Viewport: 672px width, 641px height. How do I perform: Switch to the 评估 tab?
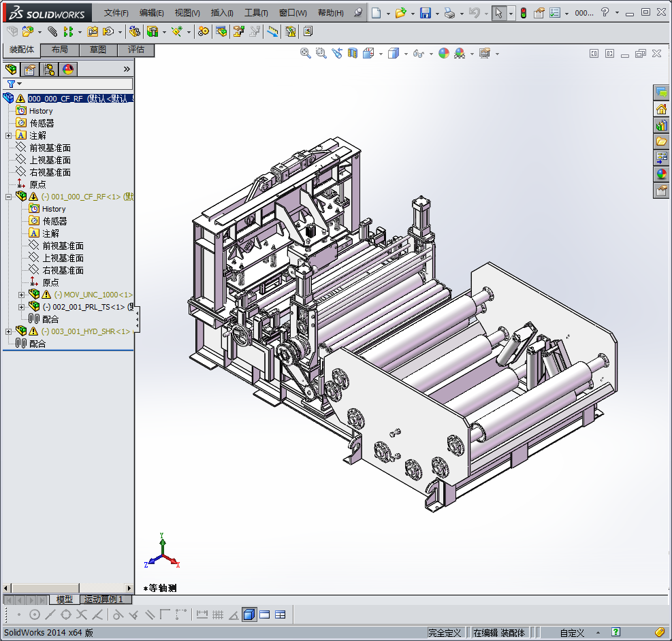coord(136,50)
